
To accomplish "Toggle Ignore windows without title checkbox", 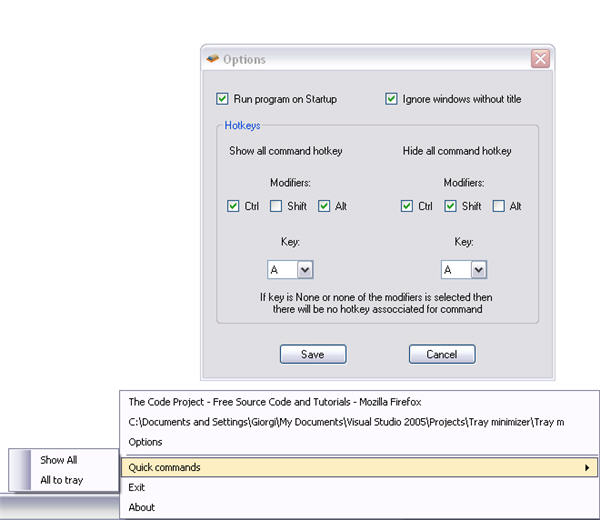I will click(x=391, y=99).
